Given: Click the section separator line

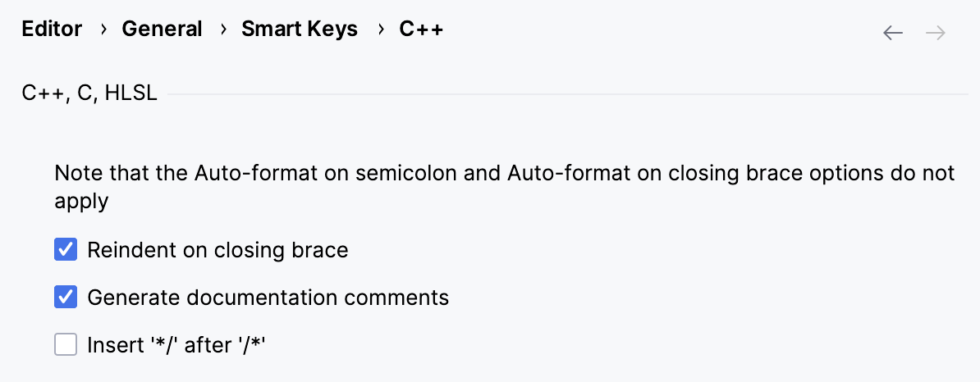Looking at the screenshot, I should point(558,95).
